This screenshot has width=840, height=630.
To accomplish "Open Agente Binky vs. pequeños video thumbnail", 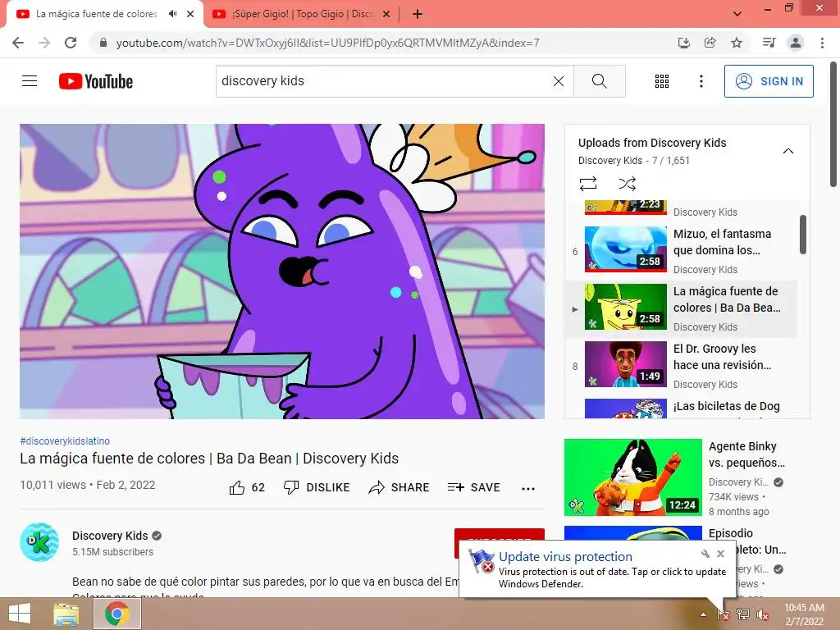I will coord(633,477).
